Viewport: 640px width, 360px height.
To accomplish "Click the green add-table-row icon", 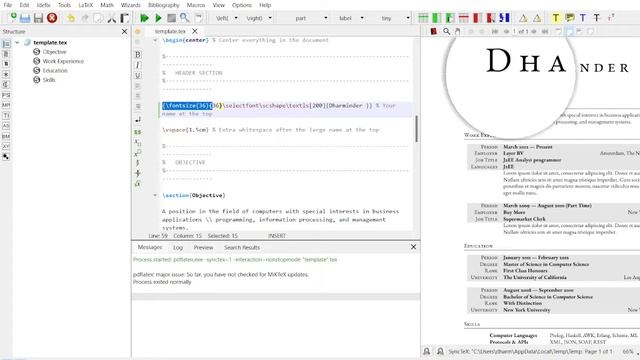I will click(x=423, y=18).
